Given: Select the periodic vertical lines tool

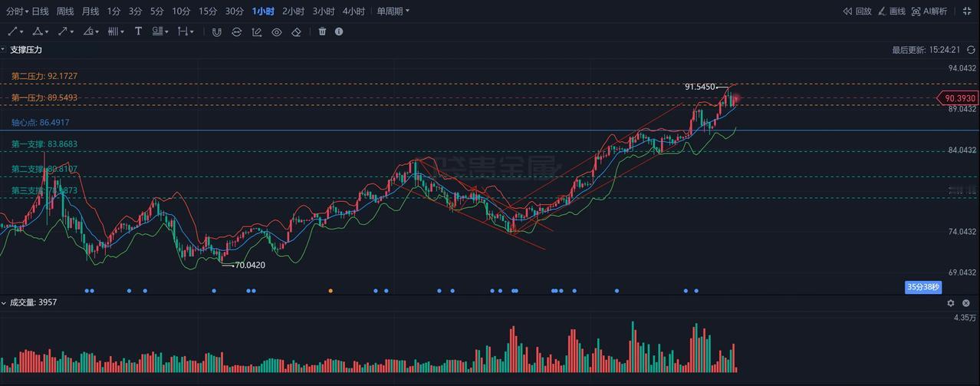Looking at the screenshot, I should click(113, 31).
